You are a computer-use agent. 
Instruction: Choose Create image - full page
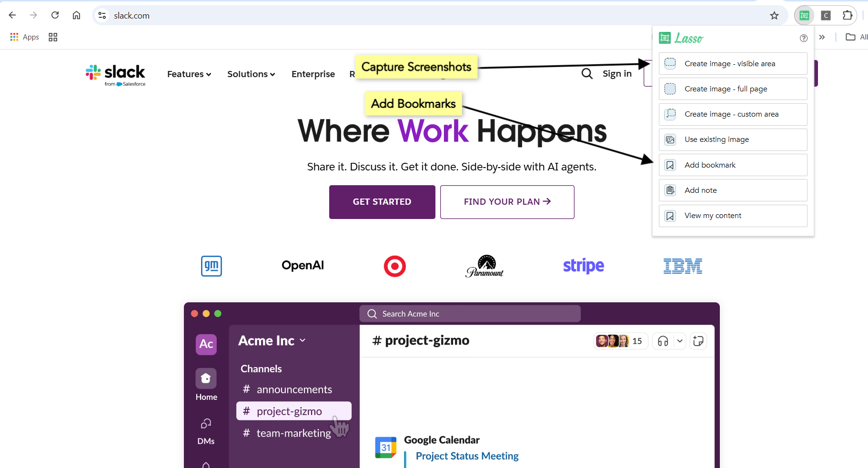[x=733, y=89]
